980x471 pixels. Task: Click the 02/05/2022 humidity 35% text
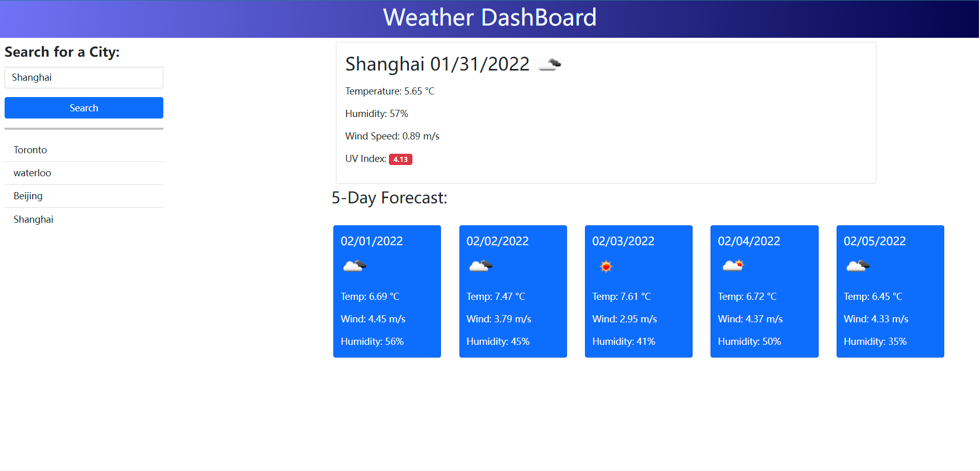pyautogui.click(x=875, y=342)
